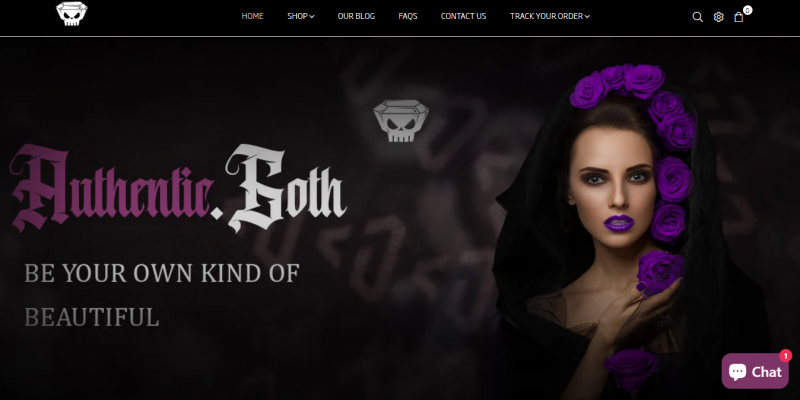Open the Shopify Chat button

(755, 371)
